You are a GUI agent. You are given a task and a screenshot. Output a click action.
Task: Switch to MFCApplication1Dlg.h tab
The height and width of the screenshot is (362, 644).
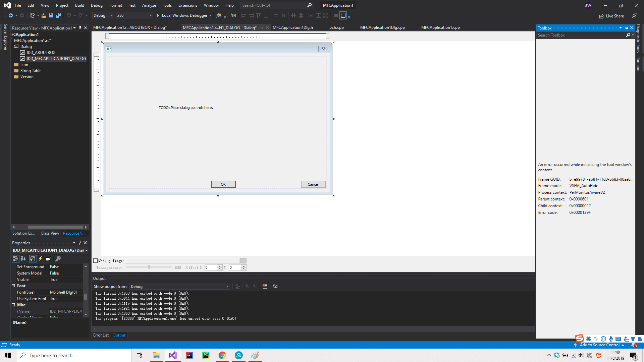click(293, 27)
